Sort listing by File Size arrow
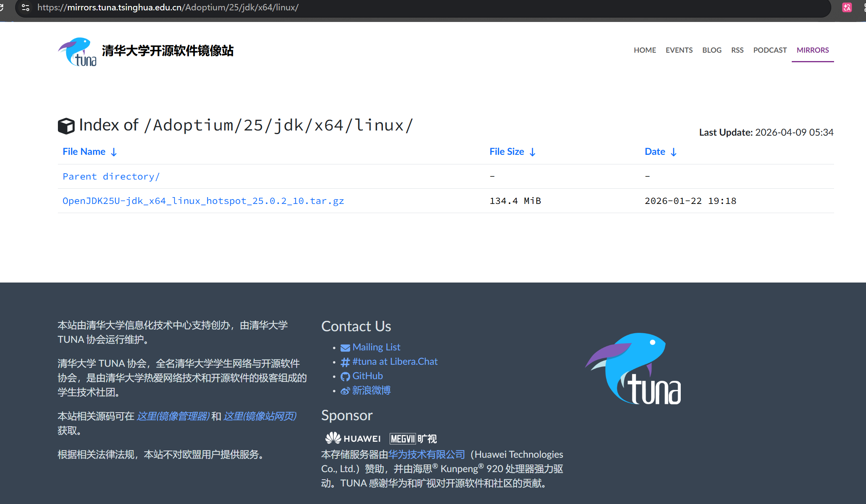Screen dimensions: 866x504 532,152
